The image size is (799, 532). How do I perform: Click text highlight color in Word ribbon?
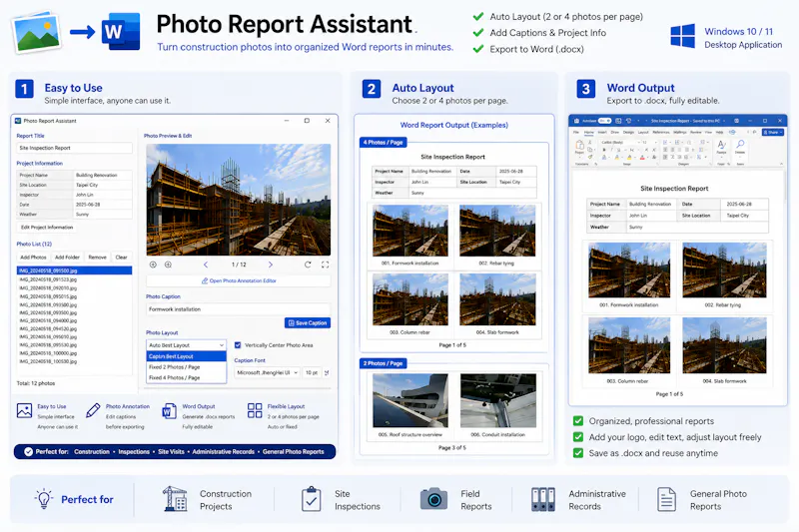point(629,158)
